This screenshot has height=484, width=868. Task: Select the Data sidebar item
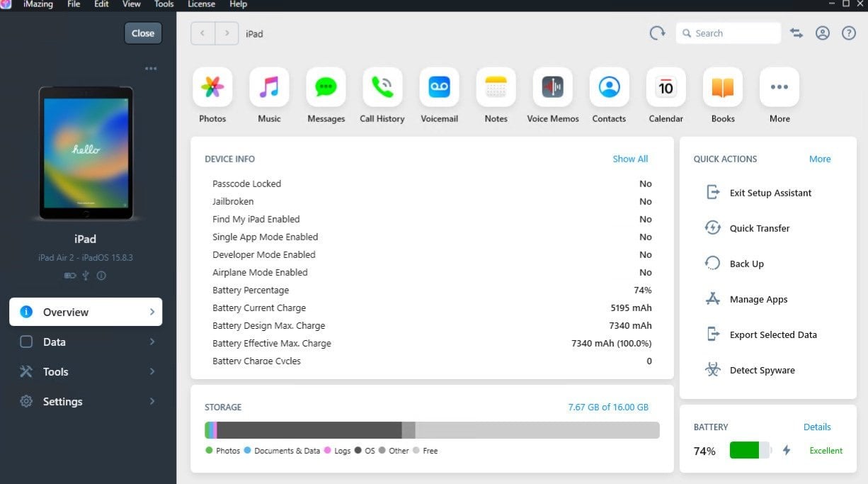(x=86, y=342)
